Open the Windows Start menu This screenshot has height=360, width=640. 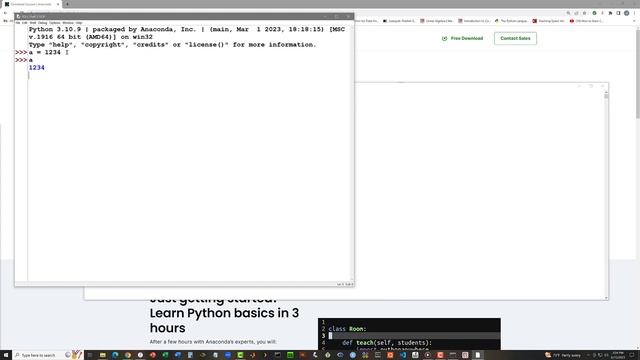(6, 355)
